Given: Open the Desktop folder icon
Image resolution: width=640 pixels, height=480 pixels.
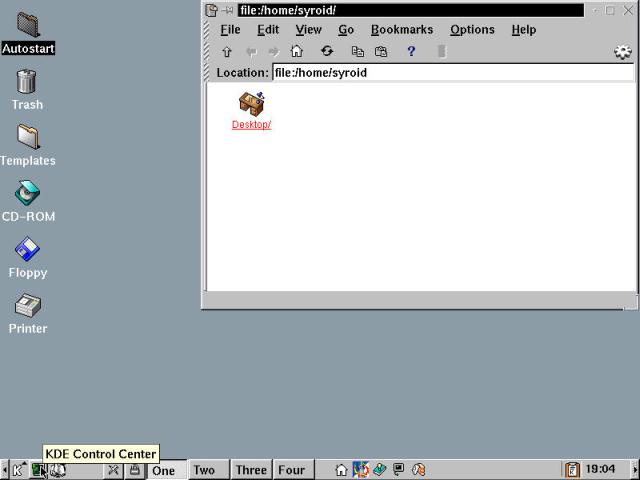Looking at the screenshot, I should pos(251,102).
